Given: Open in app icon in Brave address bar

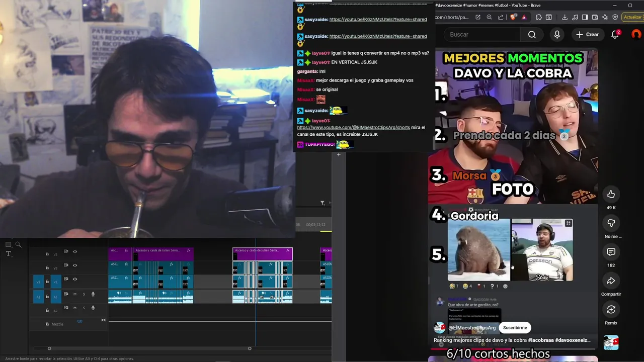Looking at the screenshot, I should [478, 17].
